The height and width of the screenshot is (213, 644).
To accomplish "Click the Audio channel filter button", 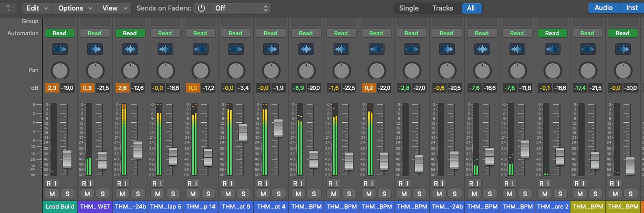I will click(603, 8).
